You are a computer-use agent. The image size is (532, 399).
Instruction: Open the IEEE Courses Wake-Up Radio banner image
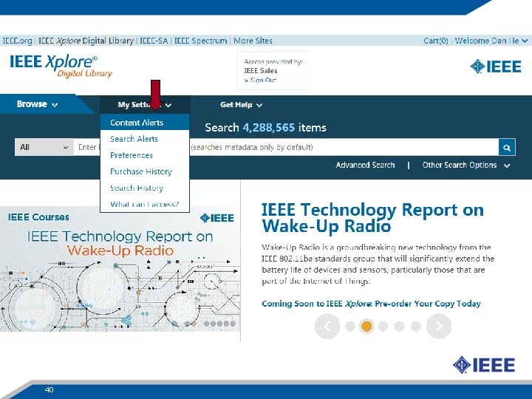pos(120,269)
